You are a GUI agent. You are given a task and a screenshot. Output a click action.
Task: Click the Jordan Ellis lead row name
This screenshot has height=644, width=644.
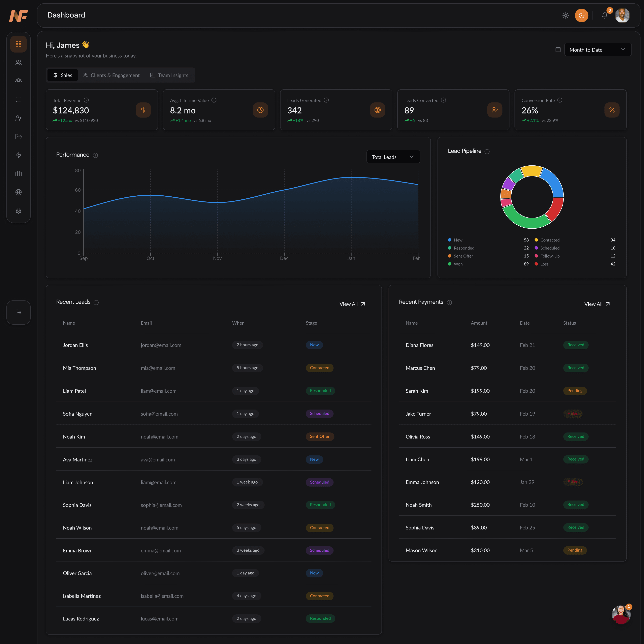[75, 345]
